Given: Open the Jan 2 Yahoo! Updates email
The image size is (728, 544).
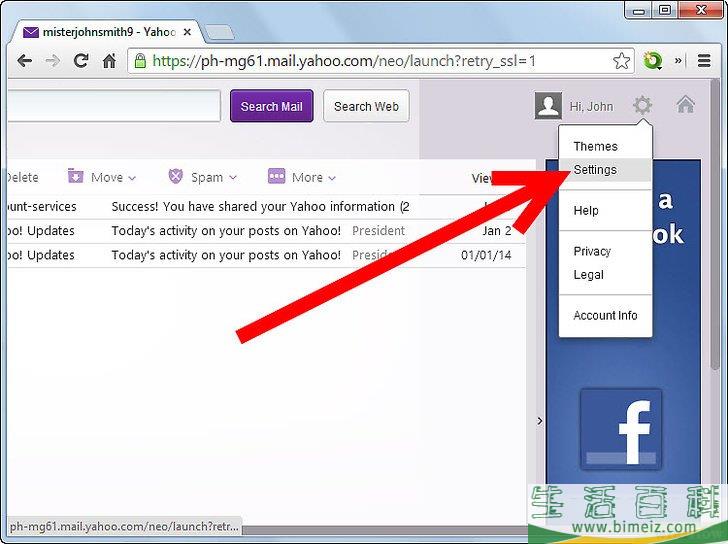Looking at the screenshot, I should point(266,231).
